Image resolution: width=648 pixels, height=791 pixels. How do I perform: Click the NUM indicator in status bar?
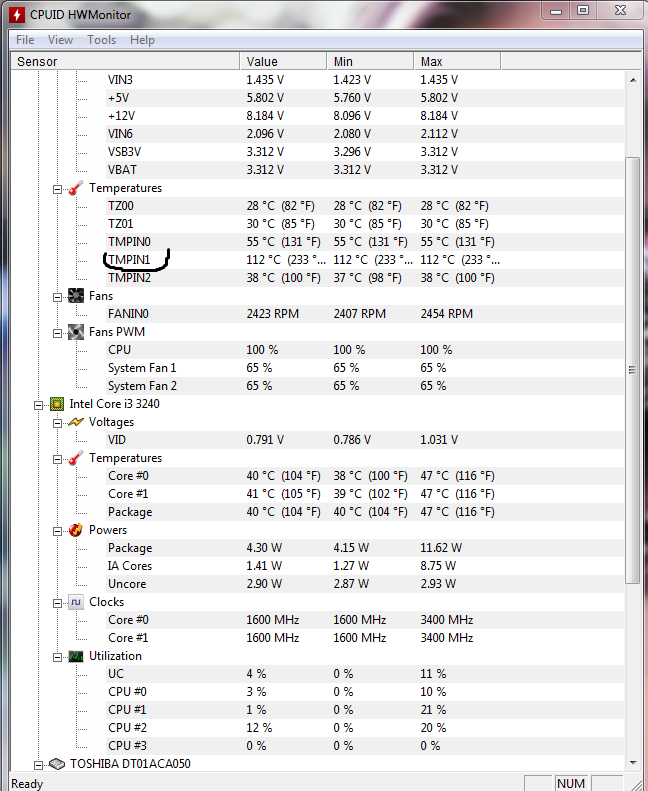click(x=571, y=783)
